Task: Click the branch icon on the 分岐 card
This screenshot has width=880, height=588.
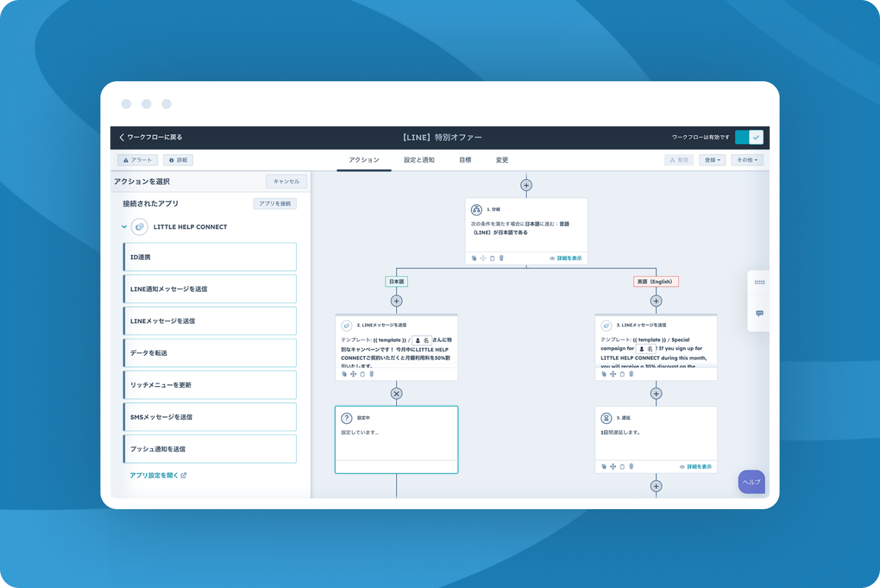Action: coord(476,210)
